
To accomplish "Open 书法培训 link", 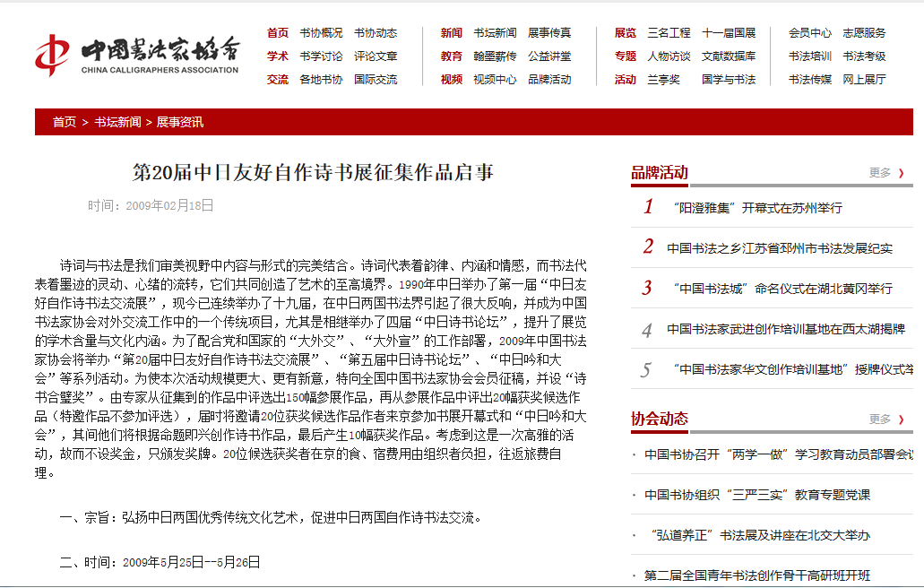I will click(809, 56).
